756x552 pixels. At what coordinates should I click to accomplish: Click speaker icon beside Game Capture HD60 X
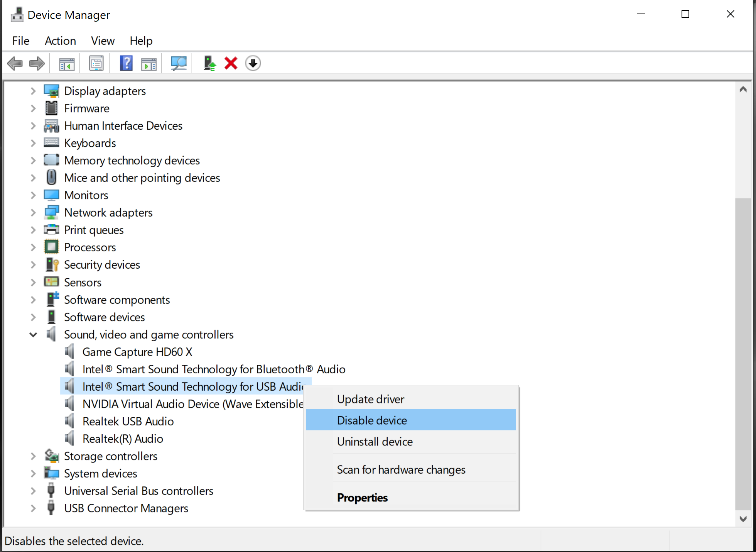69,352
